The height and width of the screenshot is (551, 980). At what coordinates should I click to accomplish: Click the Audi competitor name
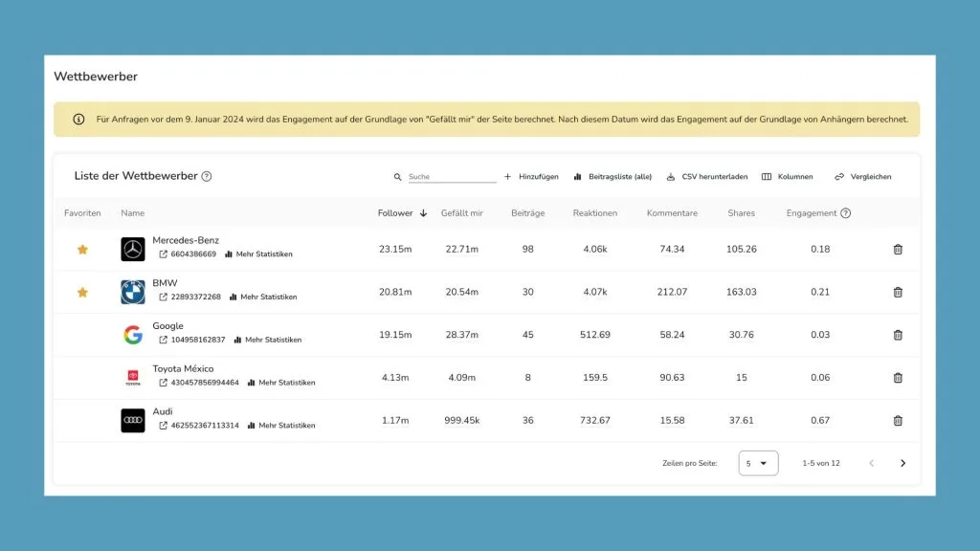[163, 411]
